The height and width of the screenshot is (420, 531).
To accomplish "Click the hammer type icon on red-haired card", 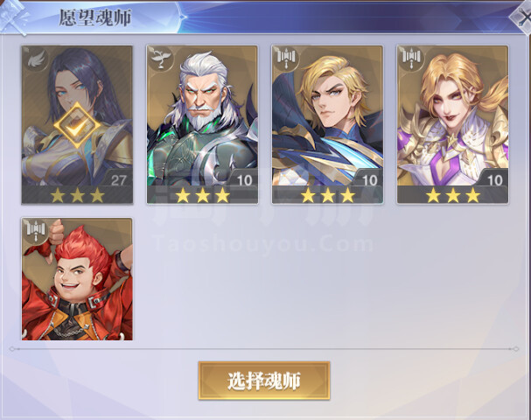I will [x=36, y=230].
